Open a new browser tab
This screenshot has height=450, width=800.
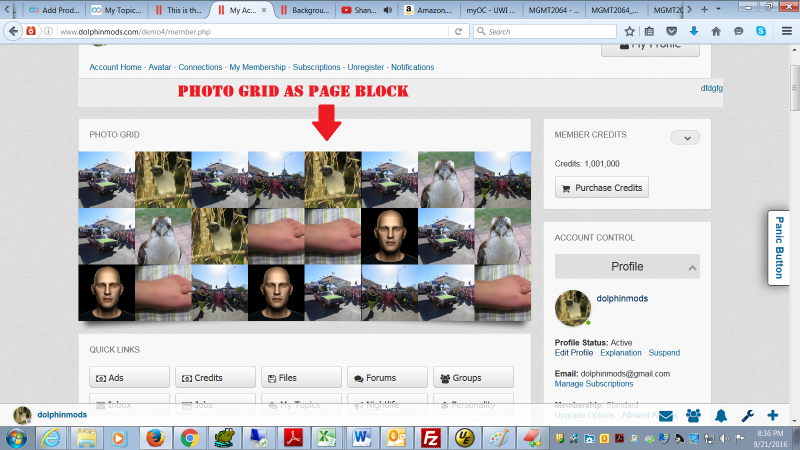click(704, 9)
